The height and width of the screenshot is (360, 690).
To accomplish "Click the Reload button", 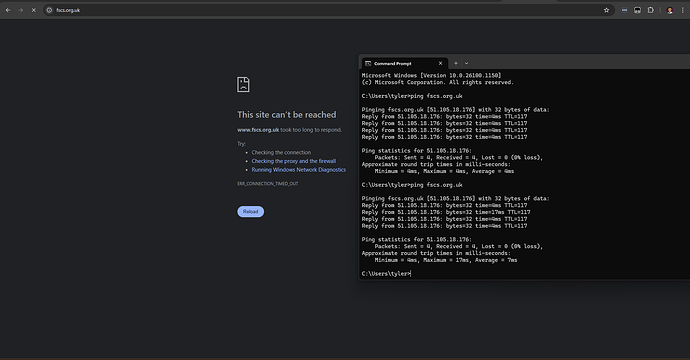I will (251, 212).
